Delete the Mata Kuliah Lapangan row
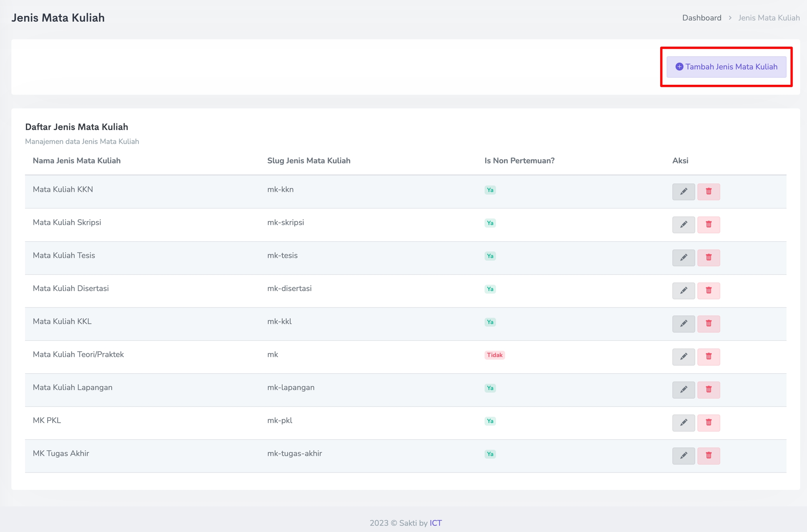The width and height of the screenshot is (807, 532). tap(708, 389)
